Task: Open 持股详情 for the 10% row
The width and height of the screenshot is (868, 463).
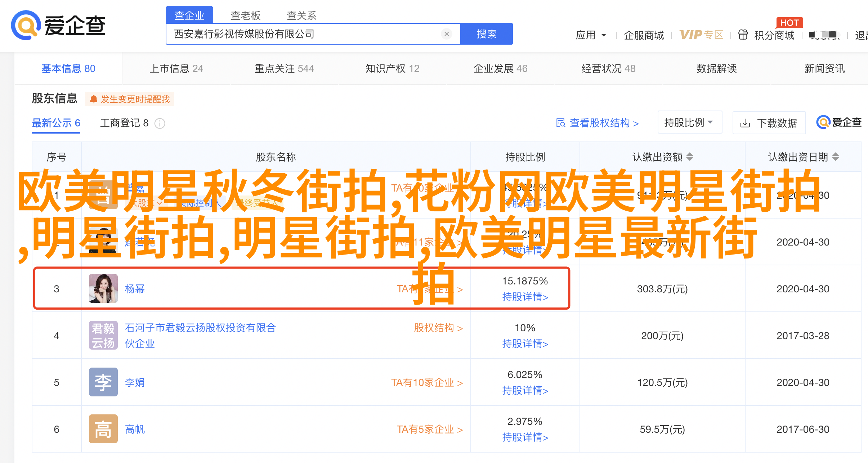Action: pos(525,344)
